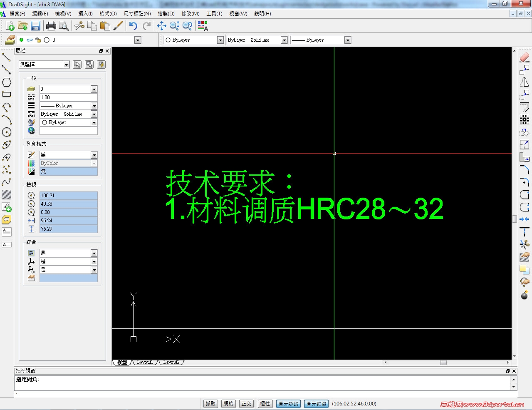Print the drawing with printer icon
Viewport: 532px width, 410px height.
51,26
